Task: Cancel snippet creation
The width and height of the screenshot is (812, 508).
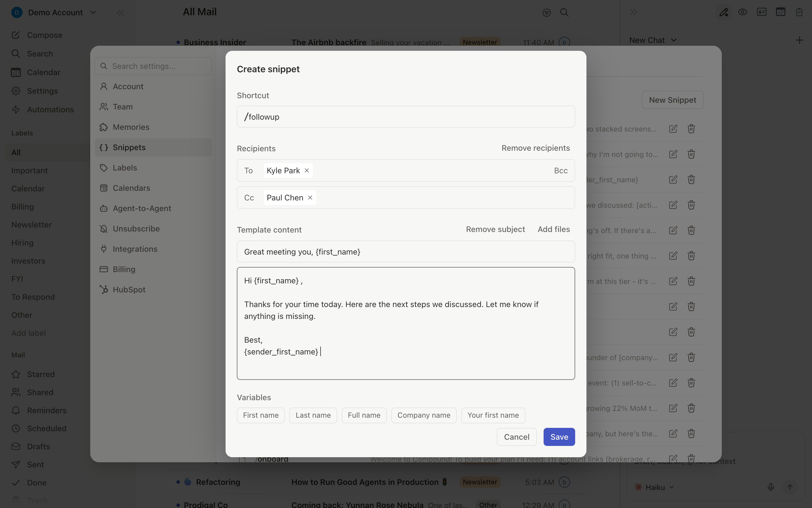Action: pos(517,437)
